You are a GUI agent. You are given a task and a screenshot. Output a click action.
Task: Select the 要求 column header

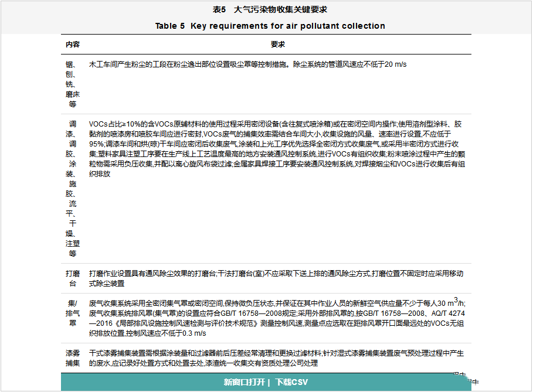coord(277,45)
